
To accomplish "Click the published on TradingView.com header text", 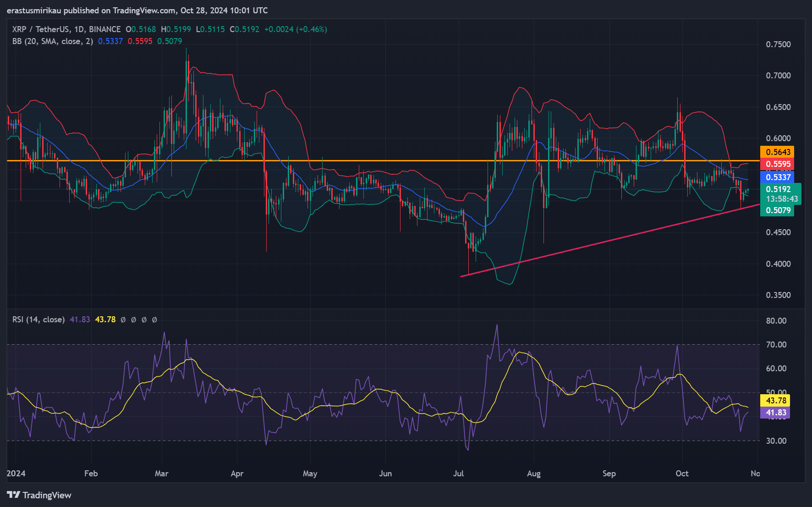I will [x=137, y=10].
